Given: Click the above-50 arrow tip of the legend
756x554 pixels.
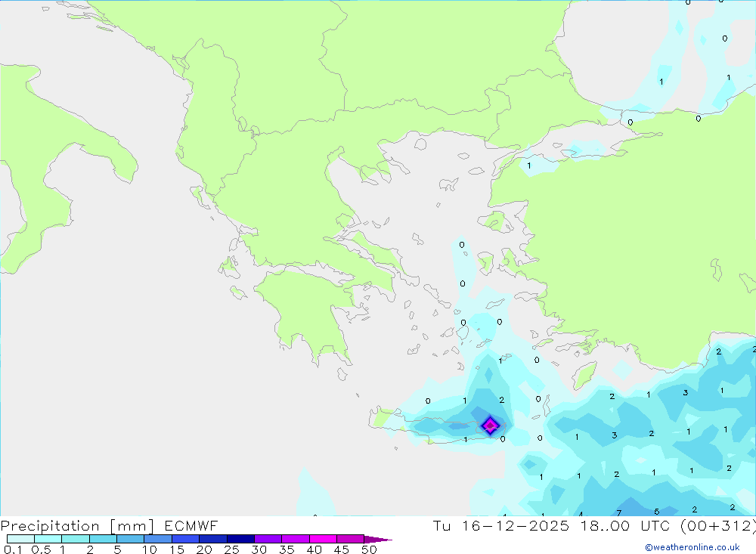Looking at the screenshot, I should 378,540.
